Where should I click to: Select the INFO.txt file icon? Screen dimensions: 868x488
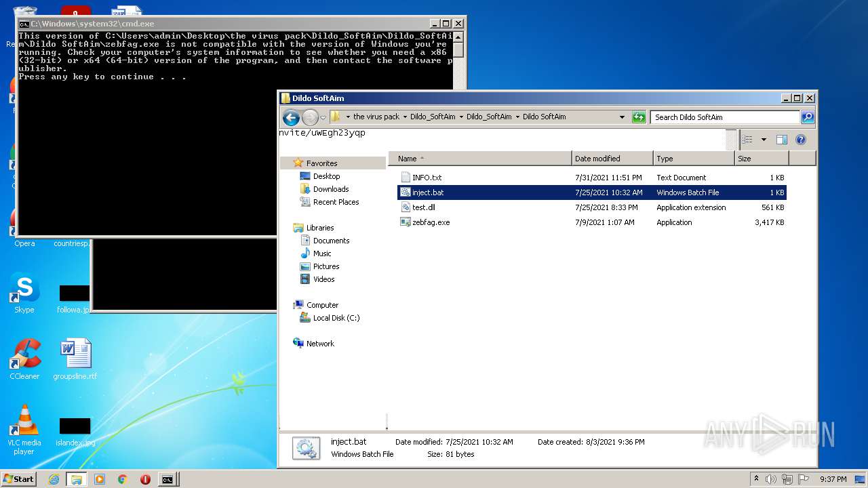click(406, 178)
